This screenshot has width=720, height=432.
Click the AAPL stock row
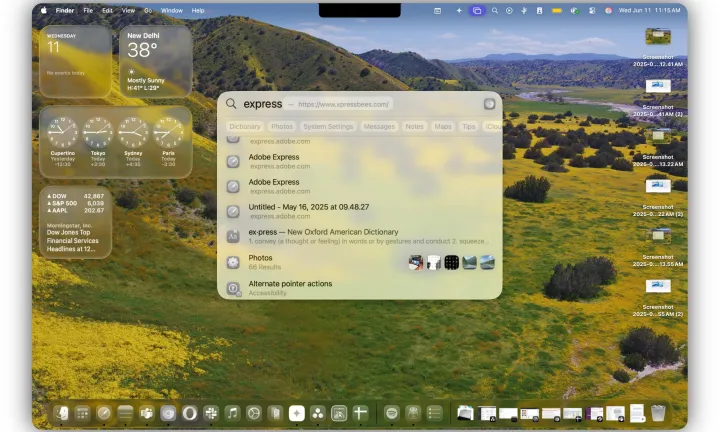(x=75, y=210)
